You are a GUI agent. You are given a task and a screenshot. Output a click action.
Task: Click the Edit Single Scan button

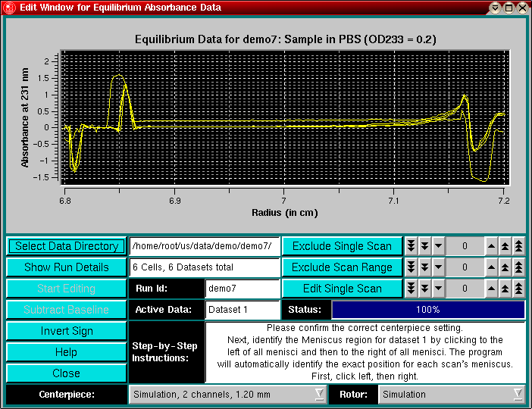342,289
